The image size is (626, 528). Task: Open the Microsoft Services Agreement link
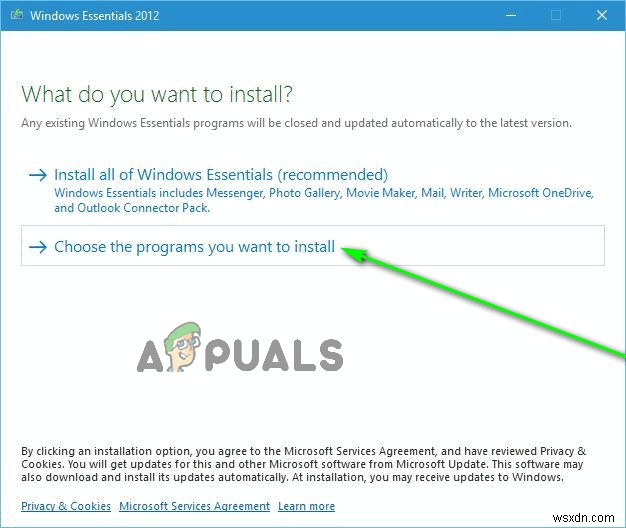tap(194, 506)
